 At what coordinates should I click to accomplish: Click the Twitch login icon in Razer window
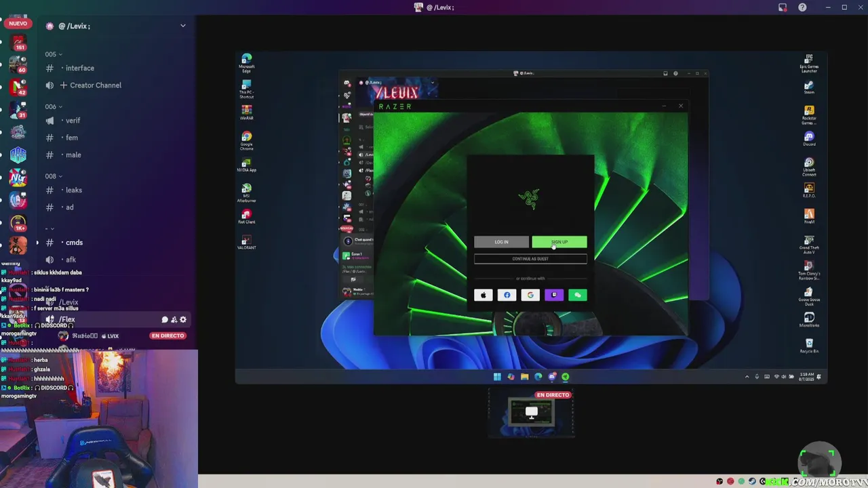tap(554, 295)
